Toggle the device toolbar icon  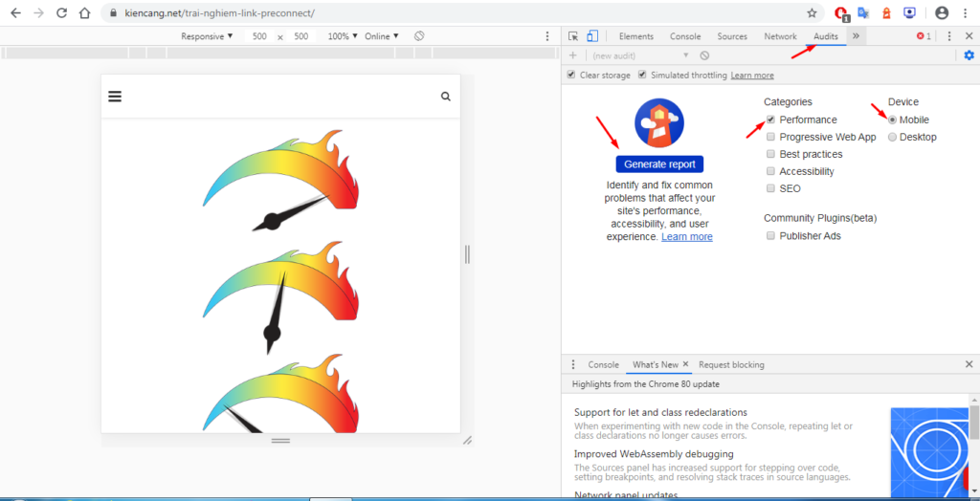tap(591, 36)
